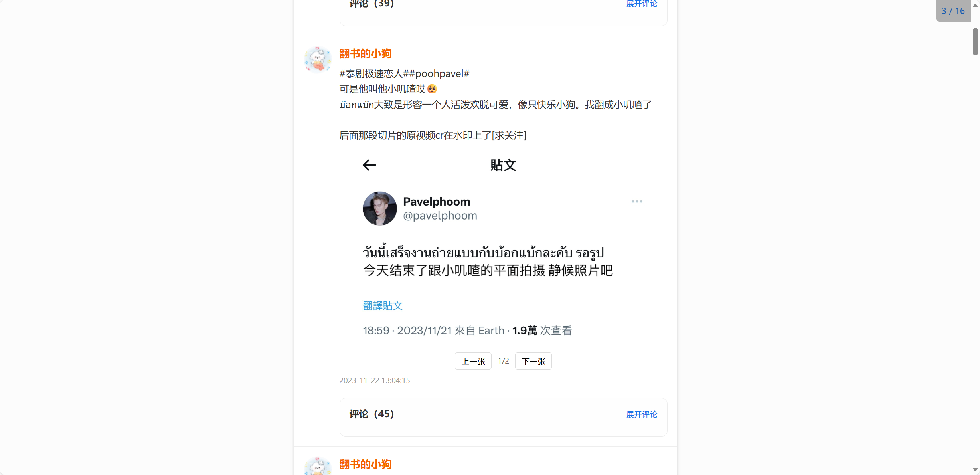Click the face emoji after 可是他叫他小叽喳哎

point(432,89)
